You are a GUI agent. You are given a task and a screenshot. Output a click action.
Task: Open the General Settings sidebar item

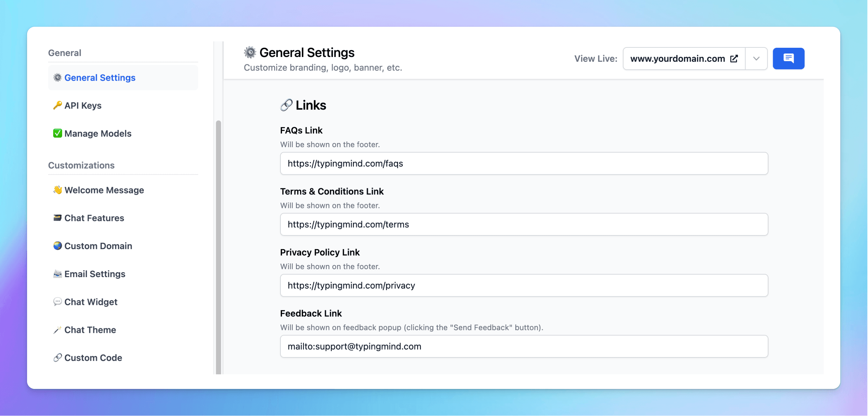(100, 78)
